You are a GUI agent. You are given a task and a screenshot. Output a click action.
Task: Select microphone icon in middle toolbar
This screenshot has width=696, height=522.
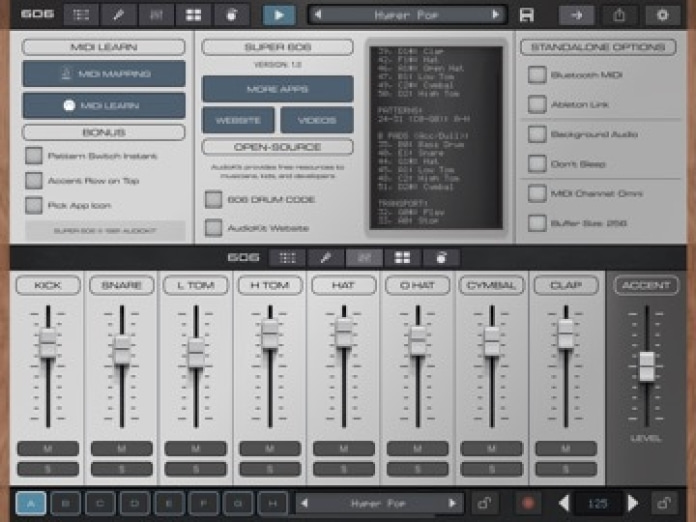[x=325, y=258]
